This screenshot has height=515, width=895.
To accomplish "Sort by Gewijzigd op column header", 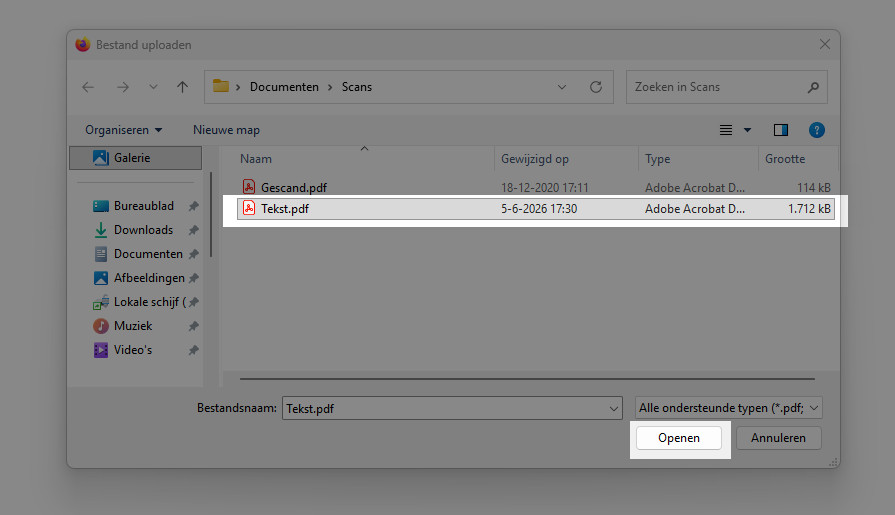I will pos(535,159).
